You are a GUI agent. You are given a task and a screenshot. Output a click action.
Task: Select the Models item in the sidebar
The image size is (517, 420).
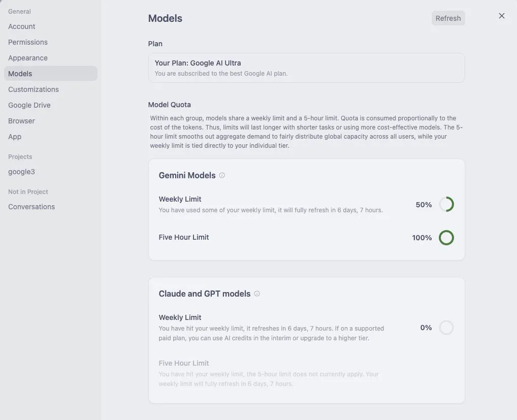51,74
